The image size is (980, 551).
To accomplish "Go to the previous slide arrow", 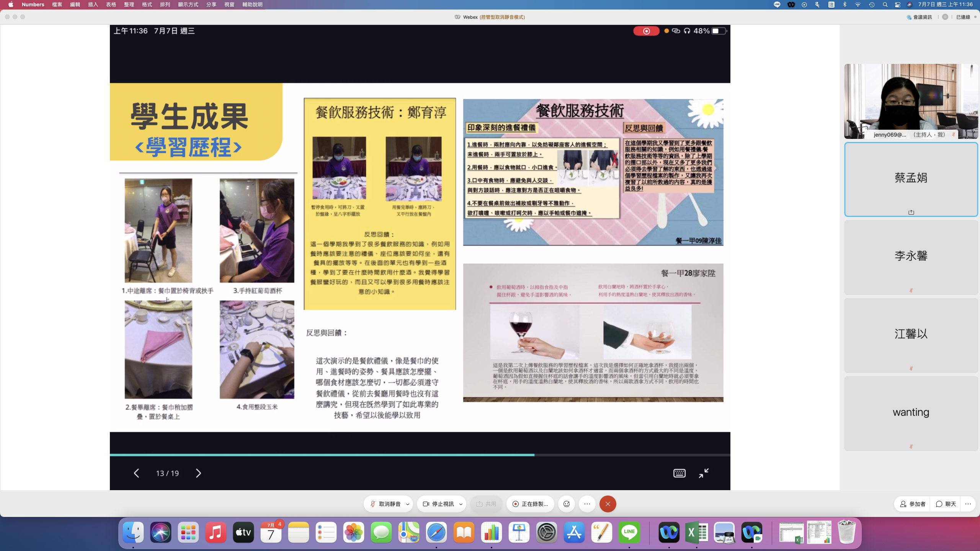I will [136, 473].
